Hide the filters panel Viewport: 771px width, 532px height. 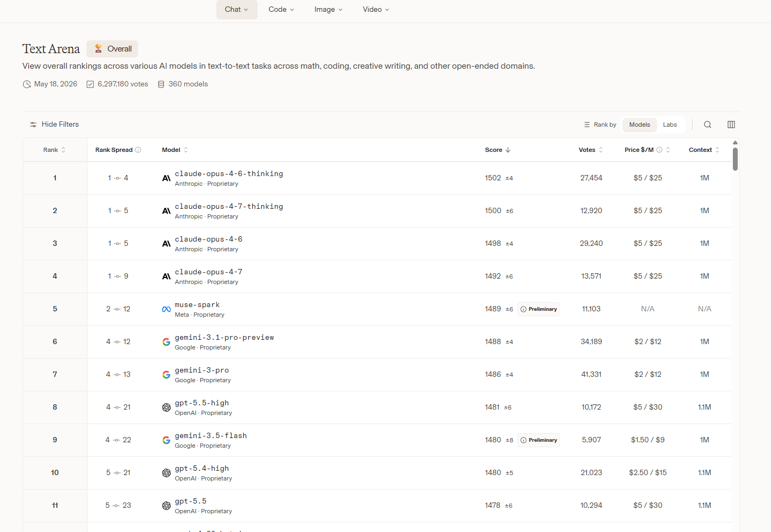54,125
